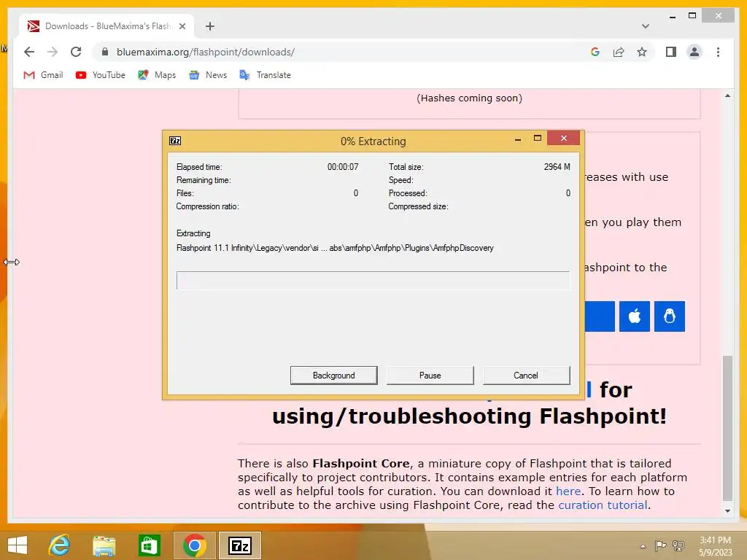Image resolution: width=747 pixels, height=560 pixels.
Task: Click the Linux penguin download button
Action: point(670,316)
